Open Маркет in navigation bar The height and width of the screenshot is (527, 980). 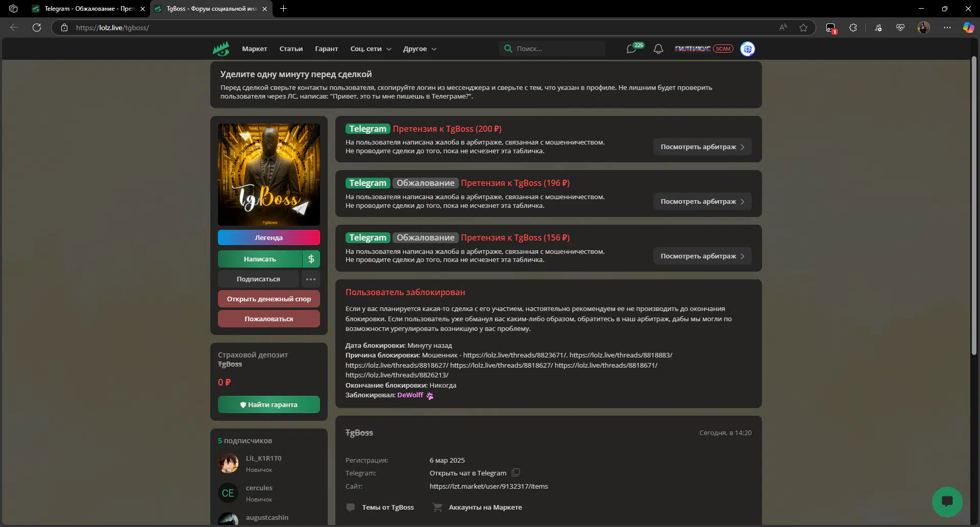255,49
